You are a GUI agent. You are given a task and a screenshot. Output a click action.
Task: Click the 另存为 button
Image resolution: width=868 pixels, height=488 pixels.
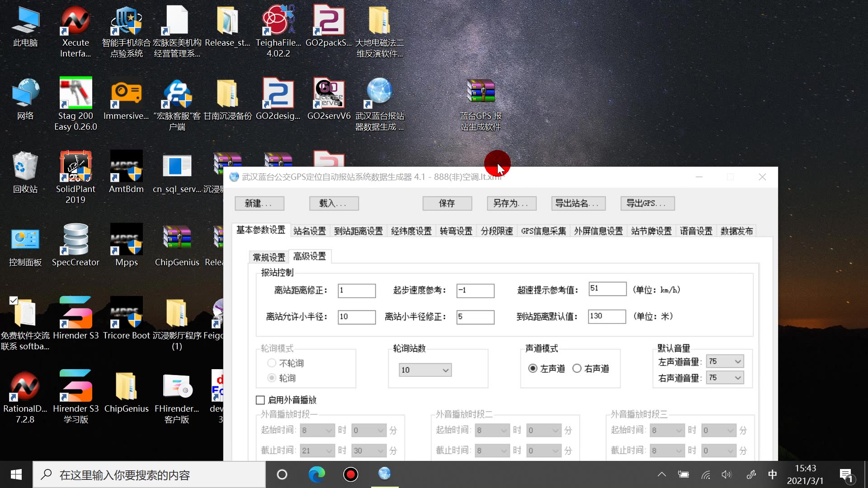(512, 203)
